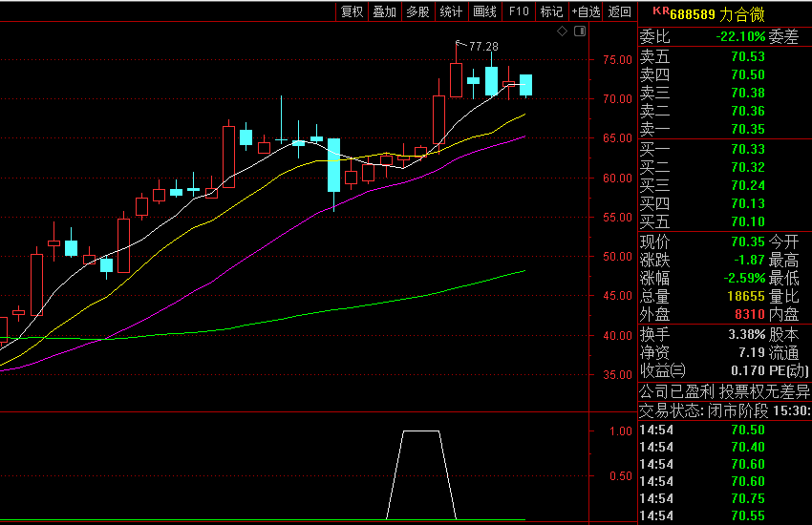This screenshot has height=525, width=812.
Task: Click stock code 688589
Action: [x=693, y=13]
